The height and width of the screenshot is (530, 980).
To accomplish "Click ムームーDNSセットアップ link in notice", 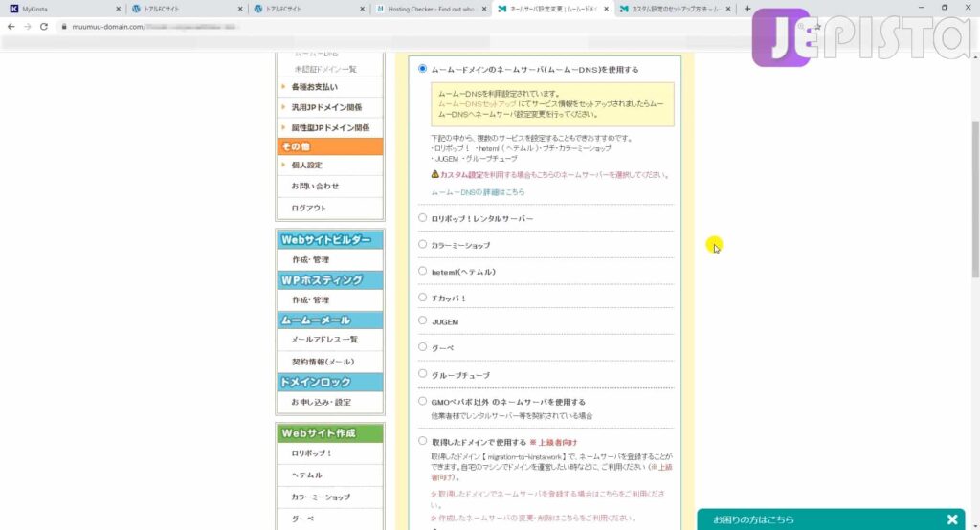I will (477, 103).
